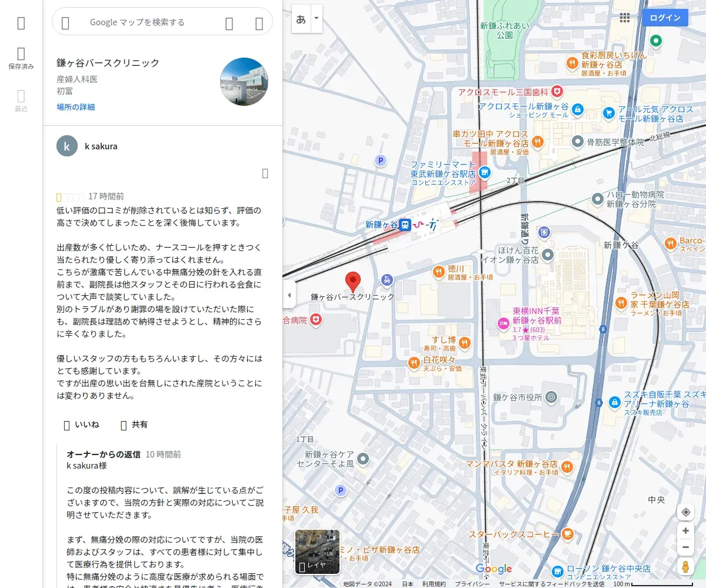Click the k sakura reviewer name
The height and width of the screenshot is (588, 706).
tap(101, 146)
